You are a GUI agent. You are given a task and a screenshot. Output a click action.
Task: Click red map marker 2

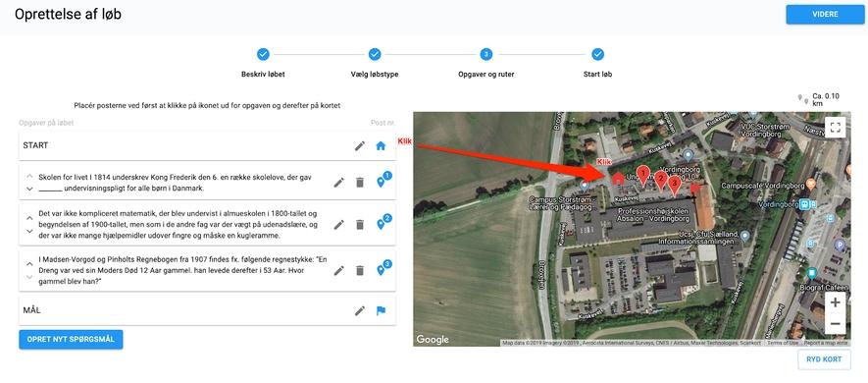point(660,180)
